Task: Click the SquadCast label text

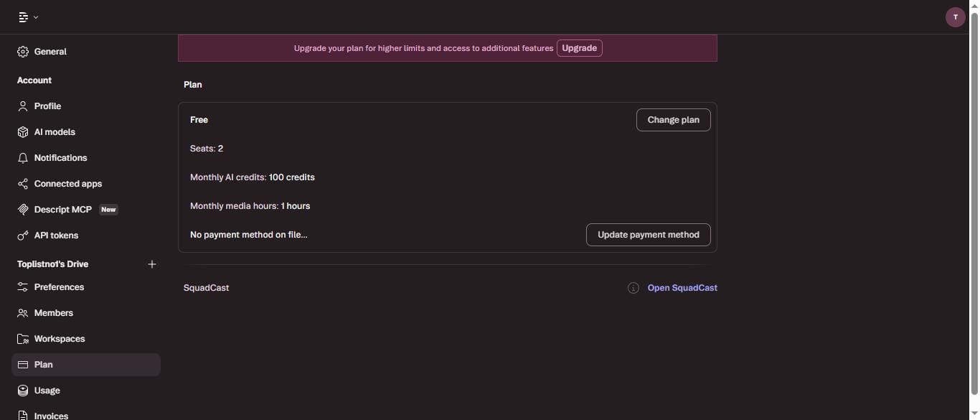Action: click(207, 288)
